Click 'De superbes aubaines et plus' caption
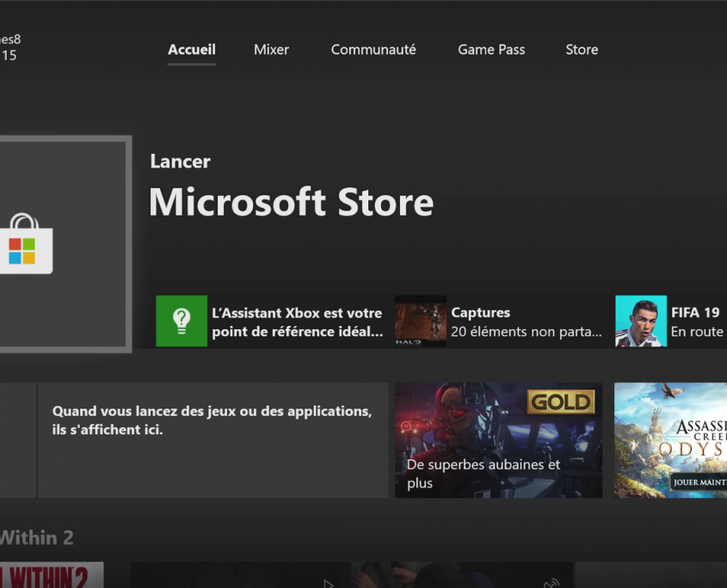Image resolution: width=727 pixels, height=588 pixels. 484,474
